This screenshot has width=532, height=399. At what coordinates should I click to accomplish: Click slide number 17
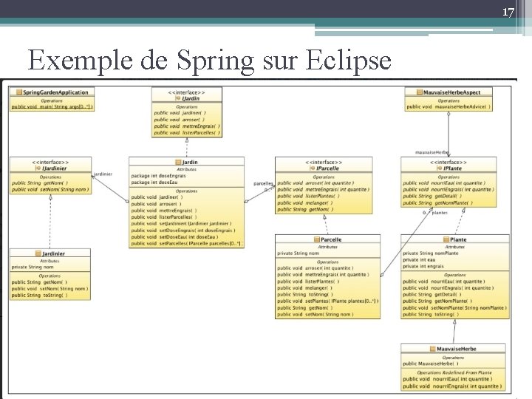508,13
